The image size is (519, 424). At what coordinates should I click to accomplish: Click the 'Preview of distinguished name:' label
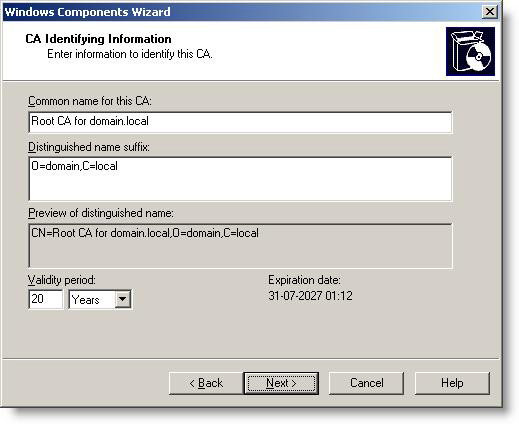[101, 213]
